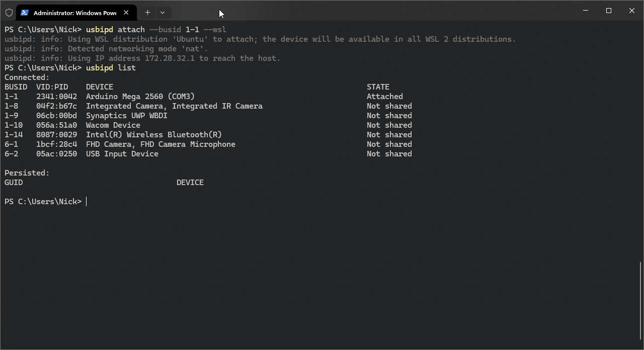This screenshot has width=644, height=350.
Task: Click the 'Arduino Mega 2560 (COM3)' device name
Action: (x=140, y=97)
